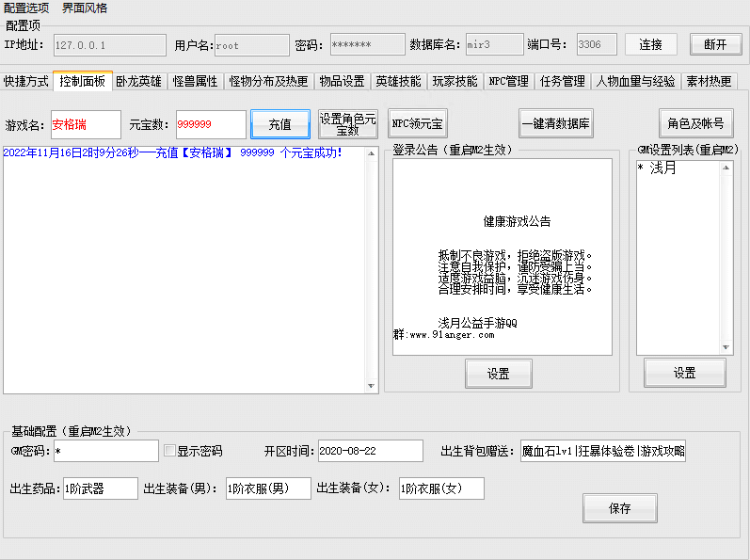Click the NPC领元宝 button
Image resolution: width=750 pixels, height=560 pixels.
pyautogui.click(x=418, y=123)
